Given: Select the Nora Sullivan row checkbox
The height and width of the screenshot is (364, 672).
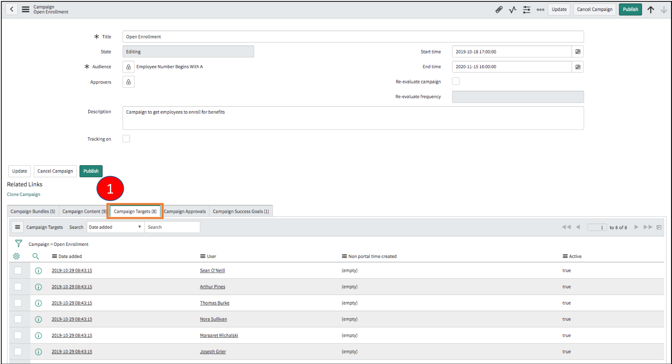Looking at the screenshot, I should coord(18,319).
